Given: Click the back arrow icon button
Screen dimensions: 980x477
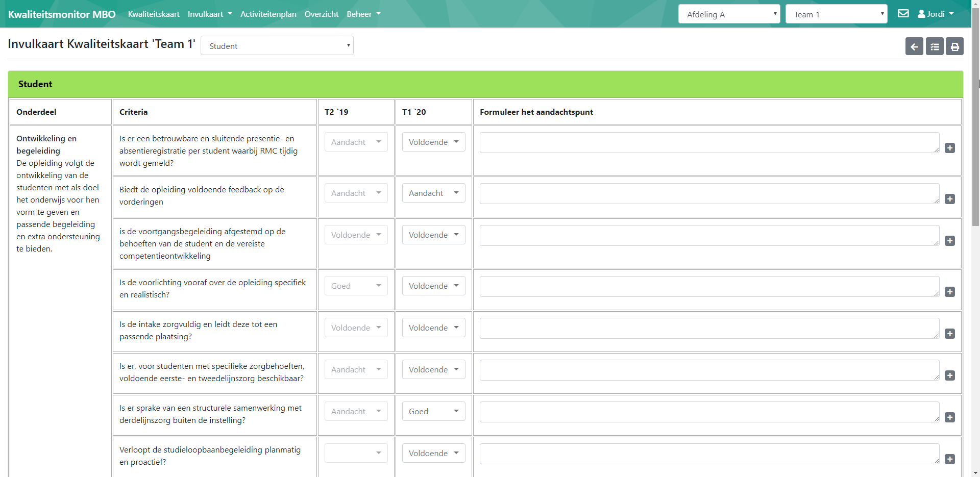Looking at the screenshot, I should 914,46.
